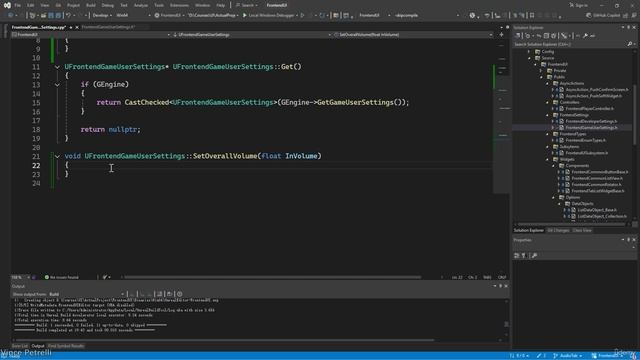
Task: Select ListDataObject_Base.h file
Action: [597, 210]
